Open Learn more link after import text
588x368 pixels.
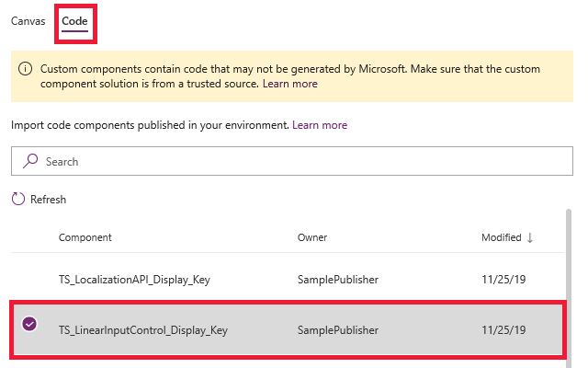tap(320, 125)
